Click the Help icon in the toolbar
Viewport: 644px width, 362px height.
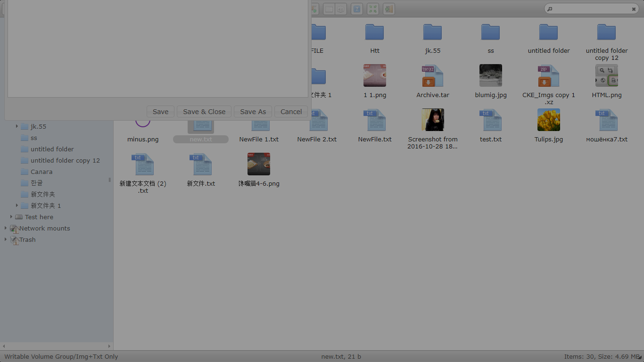[x=357, y=9]
